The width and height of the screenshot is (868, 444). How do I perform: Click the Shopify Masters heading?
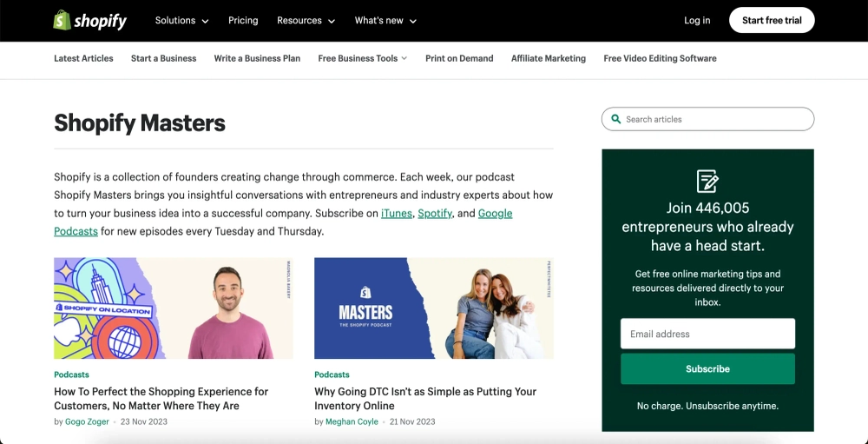140,123
